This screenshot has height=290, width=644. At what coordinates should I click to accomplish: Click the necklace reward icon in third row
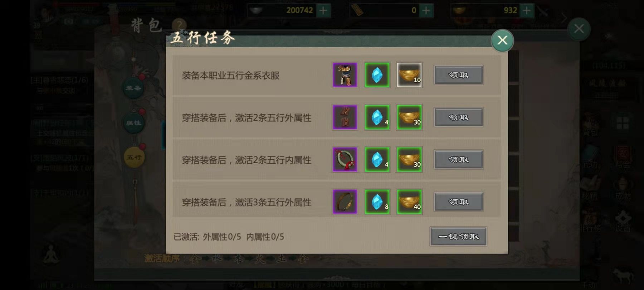pyautogui.click(x=345, y=159)
